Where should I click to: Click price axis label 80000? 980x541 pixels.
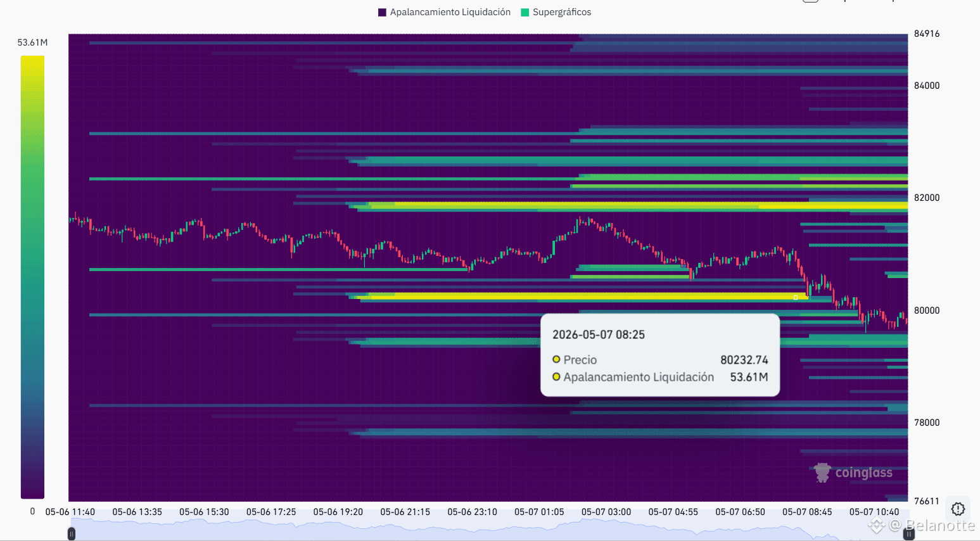click(x=927, y=310)
